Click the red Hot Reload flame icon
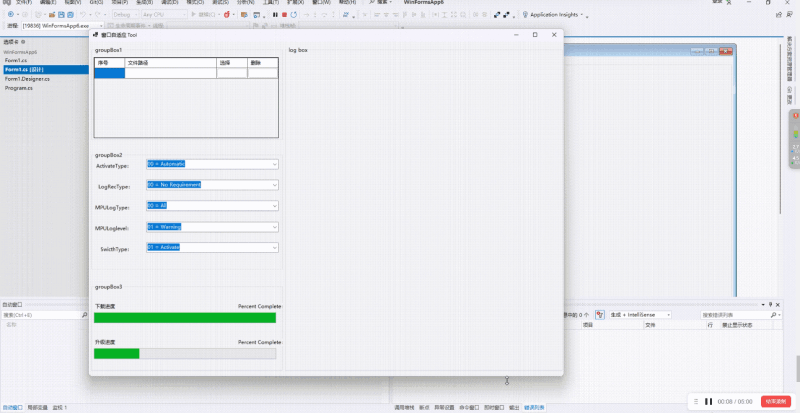The image size is (800, 413). coord(227,15)
